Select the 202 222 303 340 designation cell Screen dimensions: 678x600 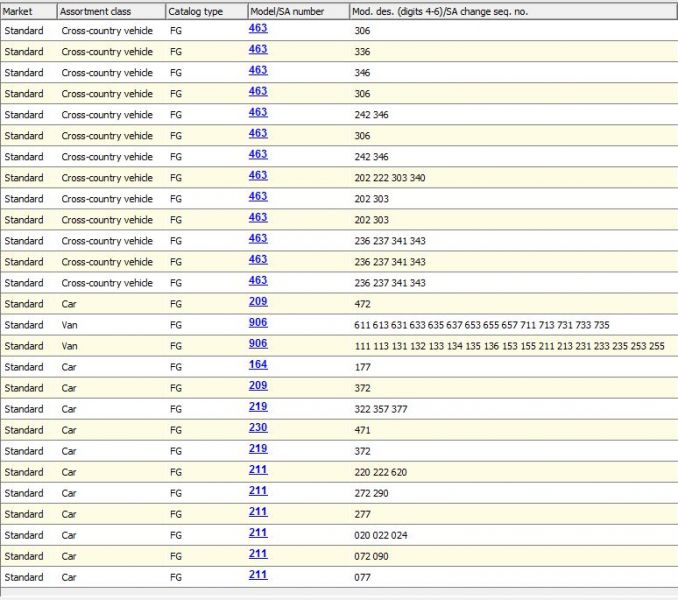tap(390, 178)
